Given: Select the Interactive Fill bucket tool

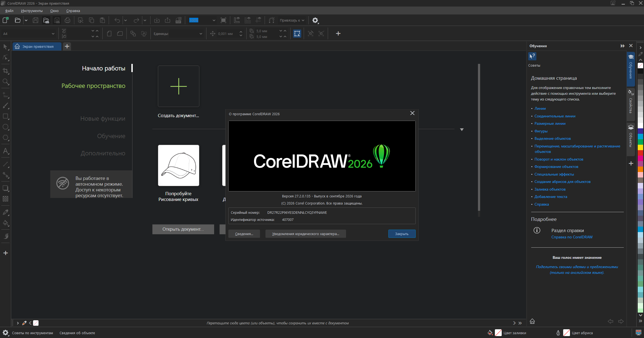Looking at the screenshot, I should [5, 223].
